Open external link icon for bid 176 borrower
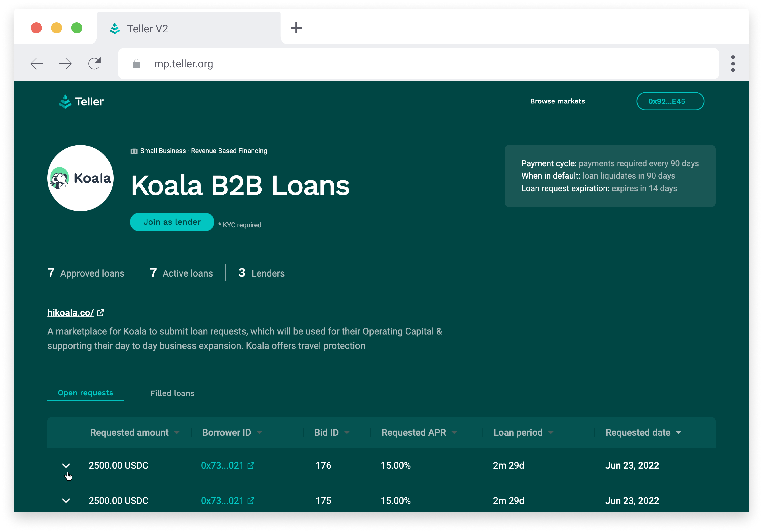Image resolution: width=763 pixels, height=532 pixels. tap(251, 466)
